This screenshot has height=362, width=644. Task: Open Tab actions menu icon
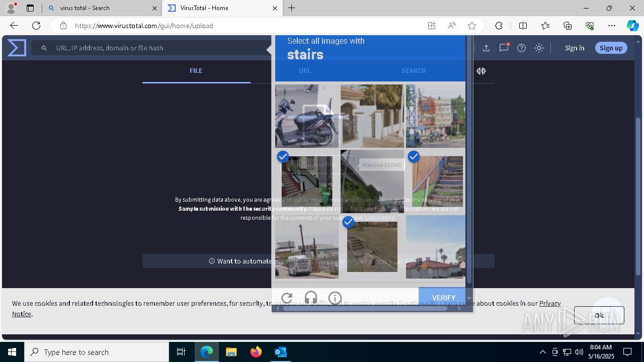(30, 8)
